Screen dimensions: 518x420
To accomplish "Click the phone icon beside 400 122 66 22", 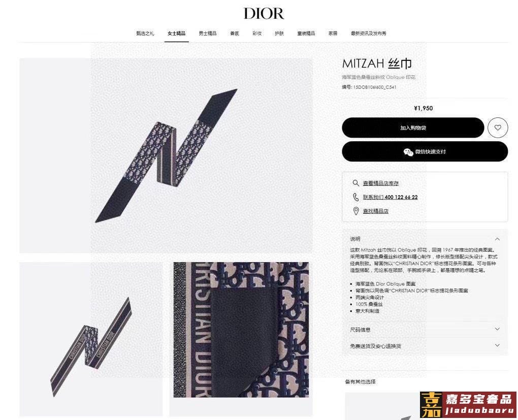I will (x=356, y=197).
